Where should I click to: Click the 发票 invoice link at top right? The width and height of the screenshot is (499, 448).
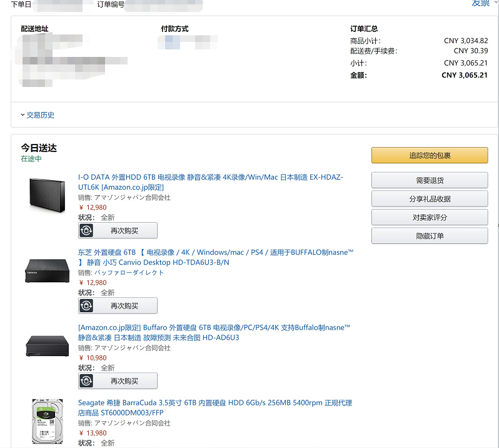coord(480,3)
